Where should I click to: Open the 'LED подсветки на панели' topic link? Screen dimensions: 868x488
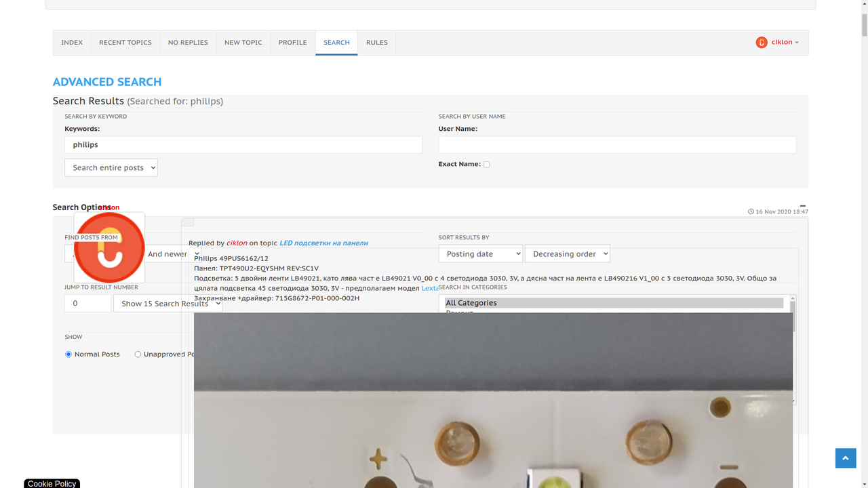(323, 243)
